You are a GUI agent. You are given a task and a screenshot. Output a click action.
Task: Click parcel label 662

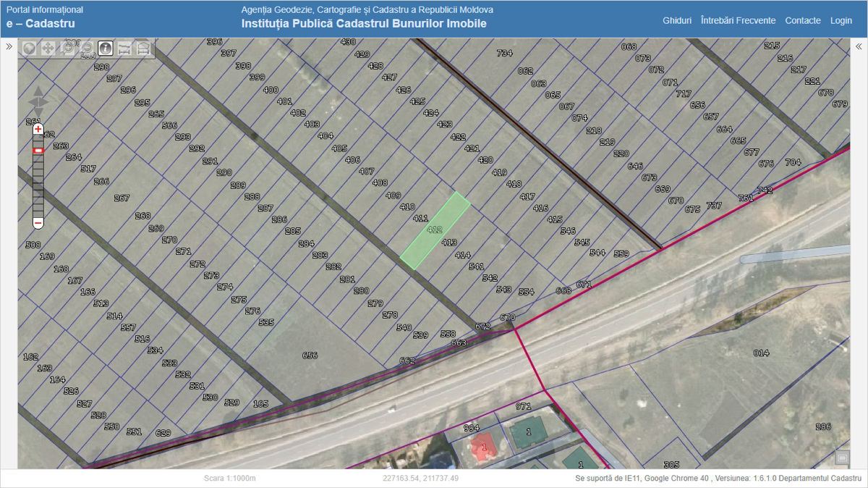(407, 361)
